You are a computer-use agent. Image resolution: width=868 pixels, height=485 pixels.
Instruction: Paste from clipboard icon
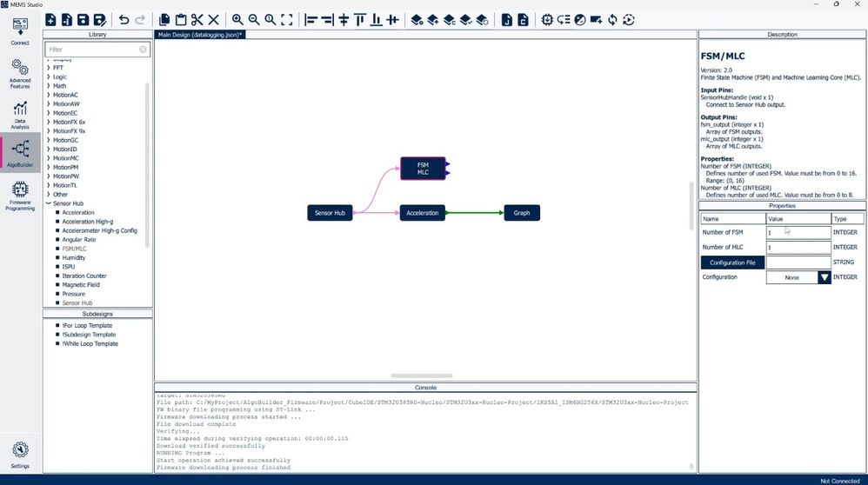181,20
